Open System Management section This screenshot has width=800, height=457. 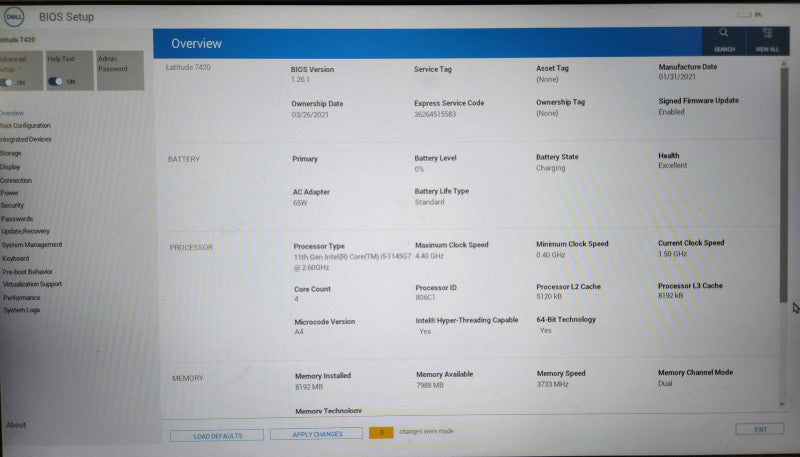coord(32,245)
